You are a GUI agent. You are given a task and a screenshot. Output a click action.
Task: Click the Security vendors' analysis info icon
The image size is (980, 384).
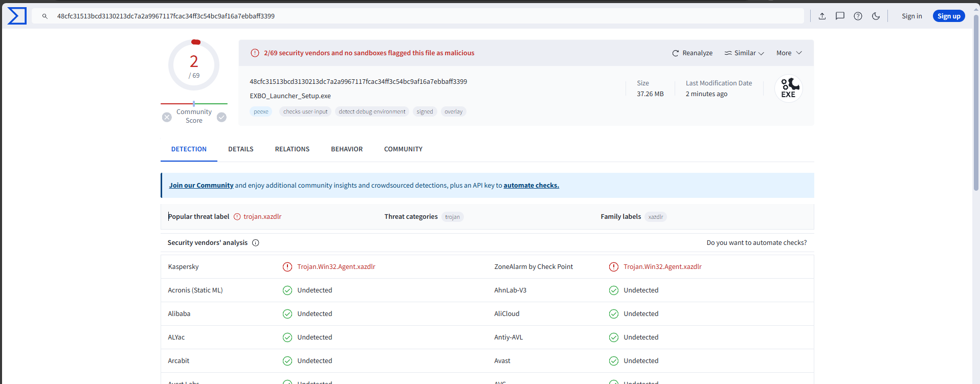(256, 243)
